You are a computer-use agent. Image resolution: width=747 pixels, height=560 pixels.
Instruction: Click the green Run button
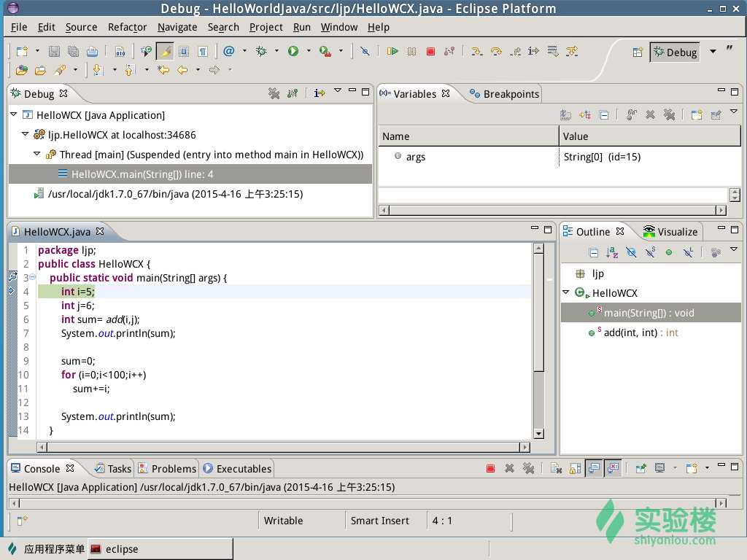click(x=293, y=52)
